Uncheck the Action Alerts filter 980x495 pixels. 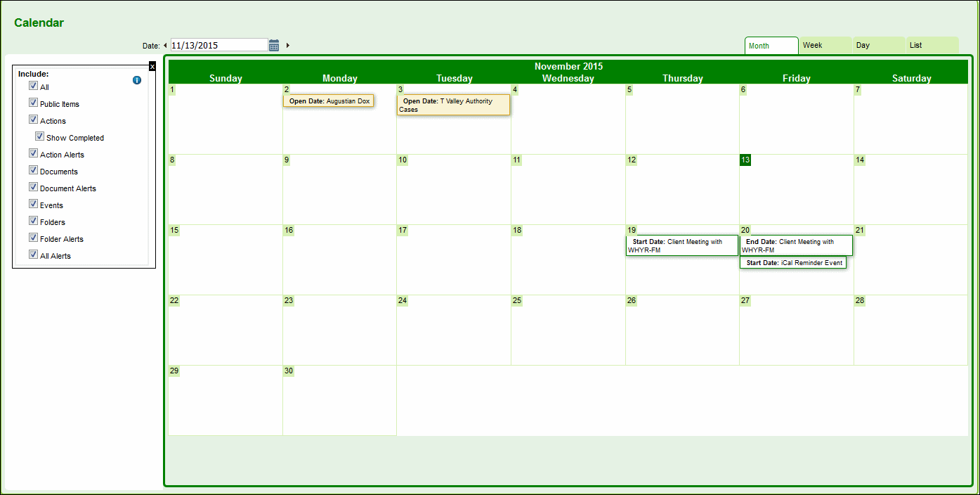pos(33,153)
